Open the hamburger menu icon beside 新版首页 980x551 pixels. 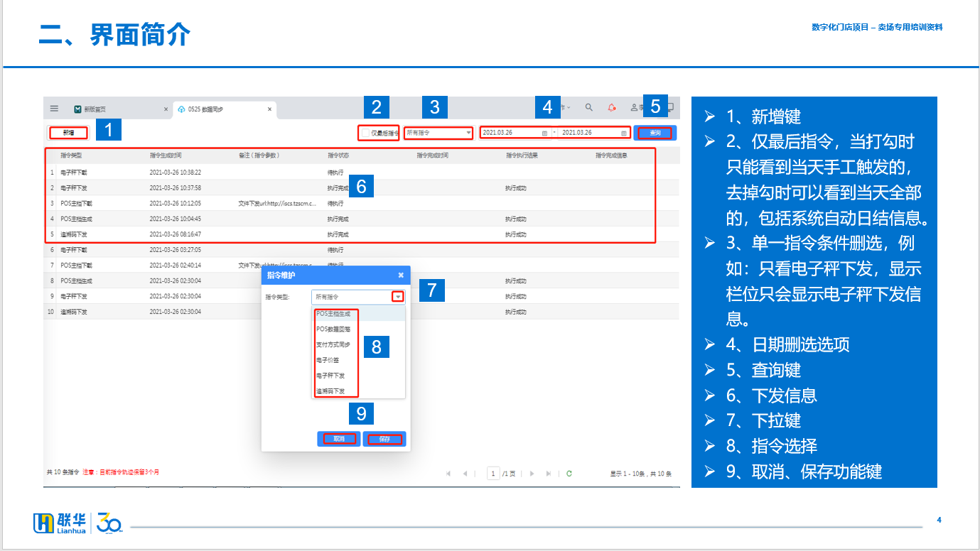(x=54, y=109)
